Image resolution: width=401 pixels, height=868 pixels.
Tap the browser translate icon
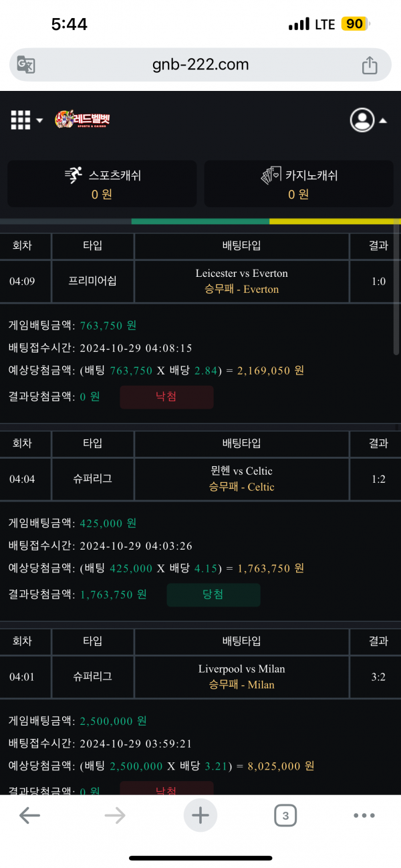pyautogui.click(x=26, y=65)
